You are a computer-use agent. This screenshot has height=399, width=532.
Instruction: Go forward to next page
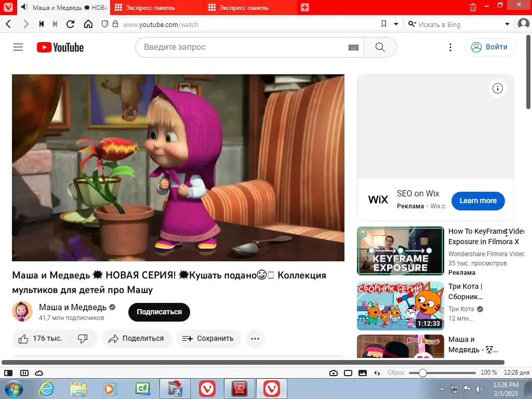click(26, 24)
